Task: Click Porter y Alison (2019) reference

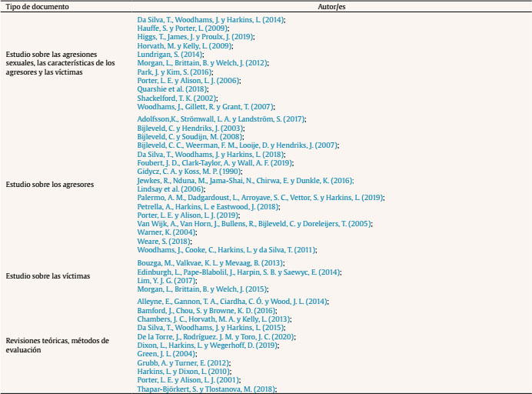Action: tap(188, 215)
